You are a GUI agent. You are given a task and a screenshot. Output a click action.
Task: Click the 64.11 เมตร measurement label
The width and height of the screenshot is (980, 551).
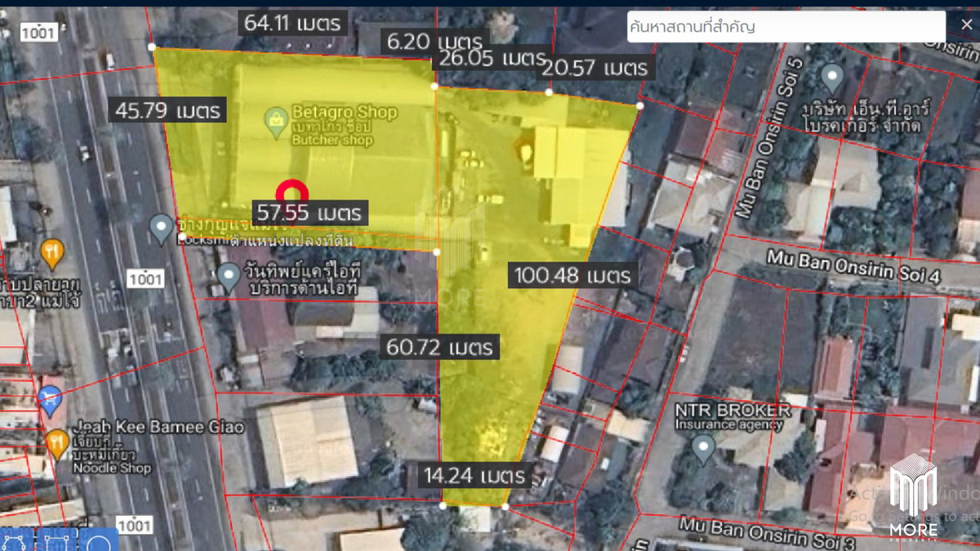tap(294, 22)
